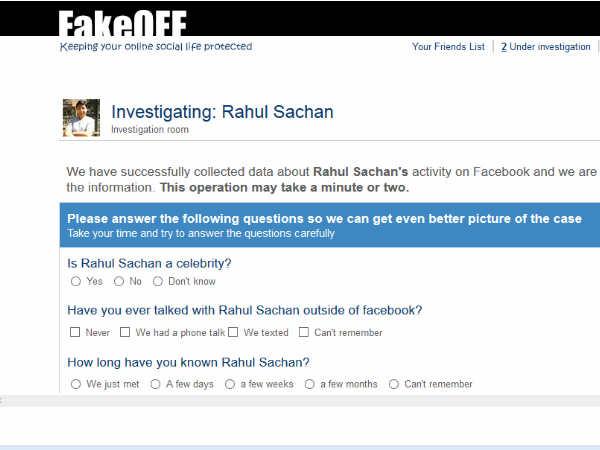Click the horizontal scrollbar below the form
The image size is (600, 450).
coord(300,401)
